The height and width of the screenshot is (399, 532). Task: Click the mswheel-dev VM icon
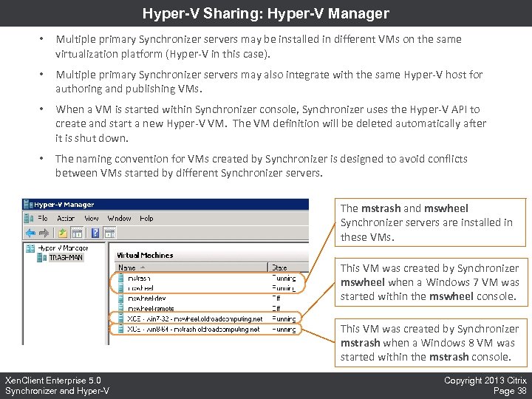pyautogui.click(x=120, y=299)
